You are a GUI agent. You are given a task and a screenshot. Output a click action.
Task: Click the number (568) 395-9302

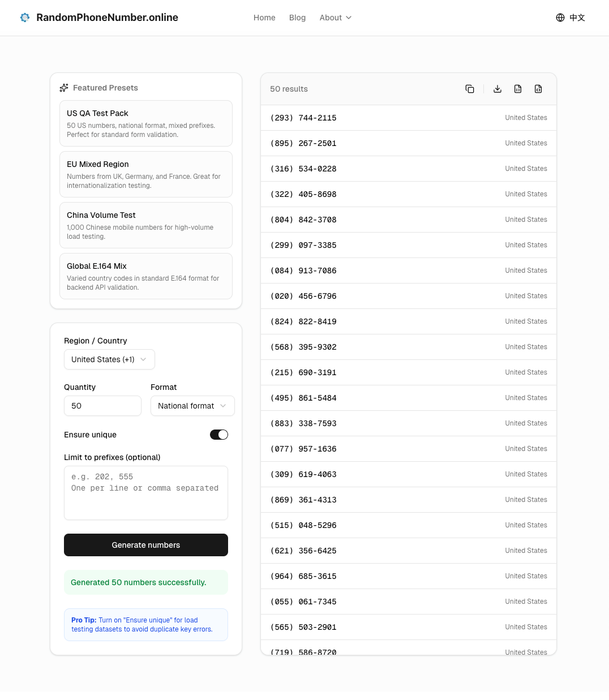point(303,347)
